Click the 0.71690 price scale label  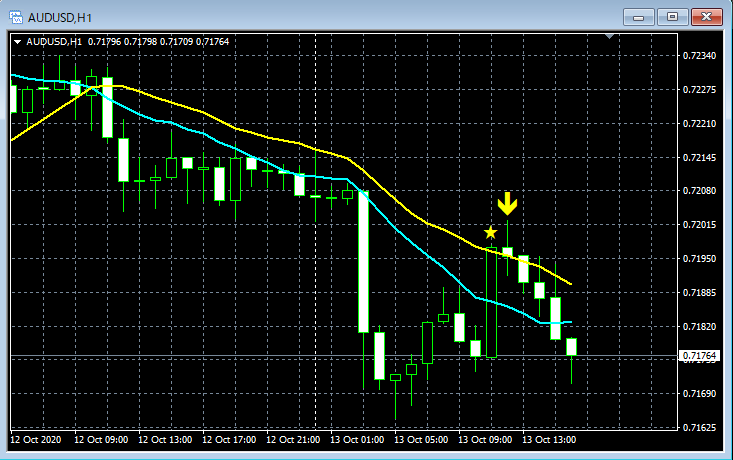coord(699,394)
